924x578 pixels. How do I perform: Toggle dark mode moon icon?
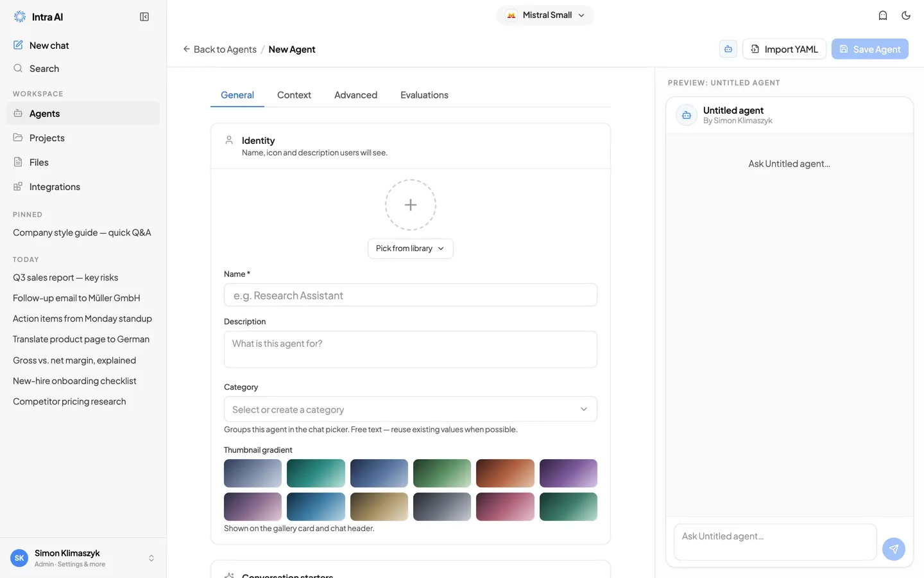coord(906,15)
